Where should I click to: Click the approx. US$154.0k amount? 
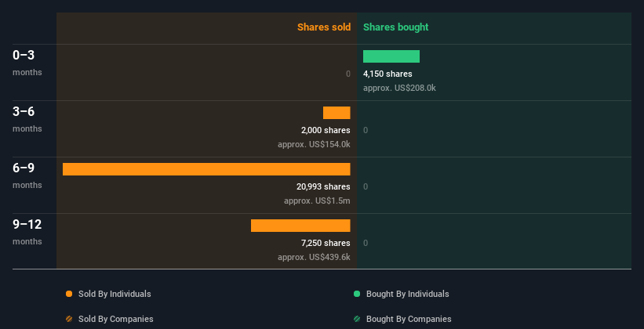(x=314, y=144)
